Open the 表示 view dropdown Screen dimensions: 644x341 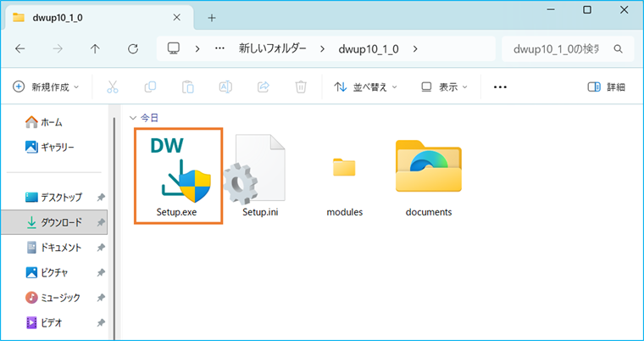444,87
